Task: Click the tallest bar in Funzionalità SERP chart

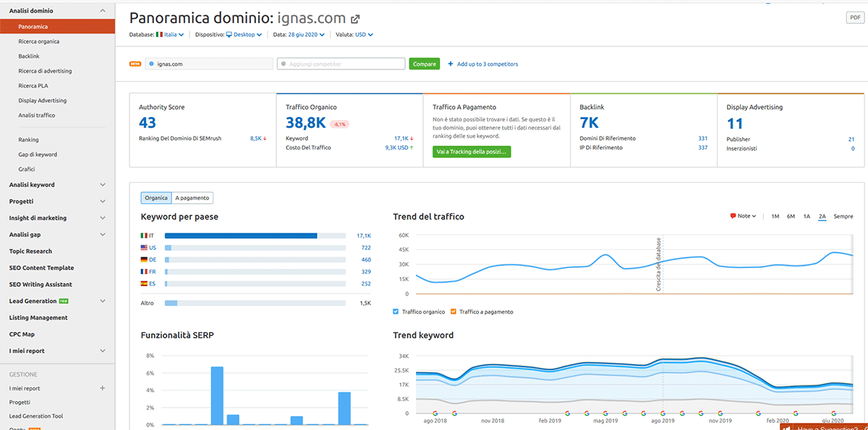Action: [217, 396]
